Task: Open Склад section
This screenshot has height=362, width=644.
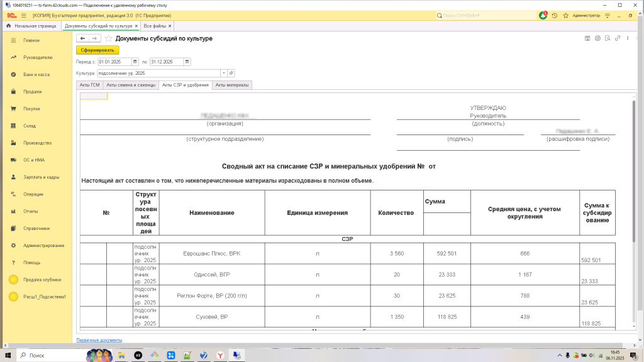Action: point(29,126)
